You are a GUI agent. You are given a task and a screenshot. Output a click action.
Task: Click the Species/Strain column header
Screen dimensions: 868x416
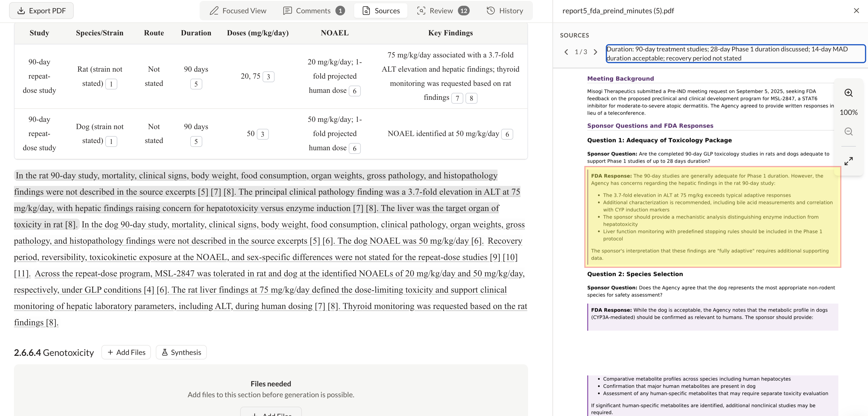coord(100,33)
